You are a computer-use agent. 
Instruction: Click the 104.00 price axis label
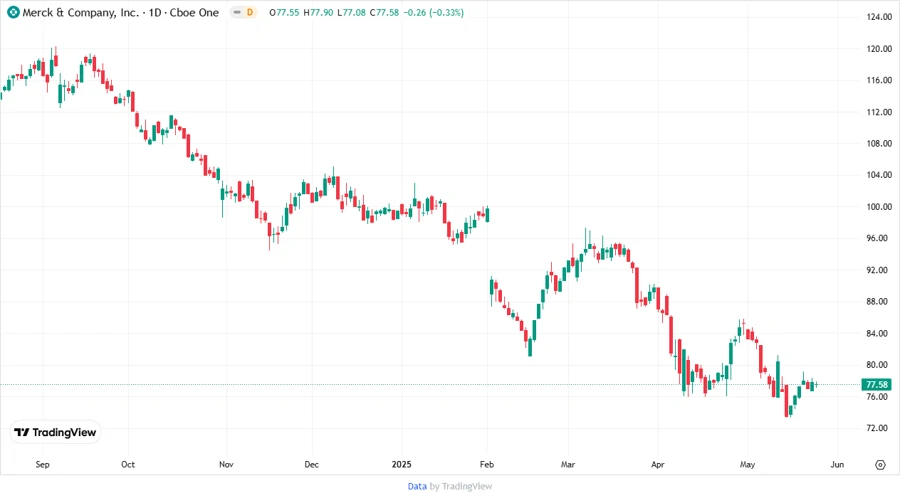(879, 175)
